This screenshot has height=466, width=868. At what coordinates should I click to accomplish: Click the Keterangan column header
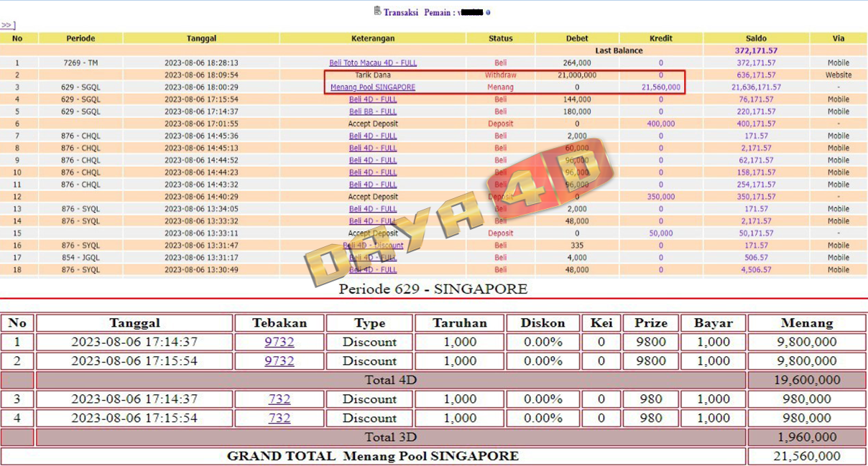pyautogui.click(x=372, y=39)
